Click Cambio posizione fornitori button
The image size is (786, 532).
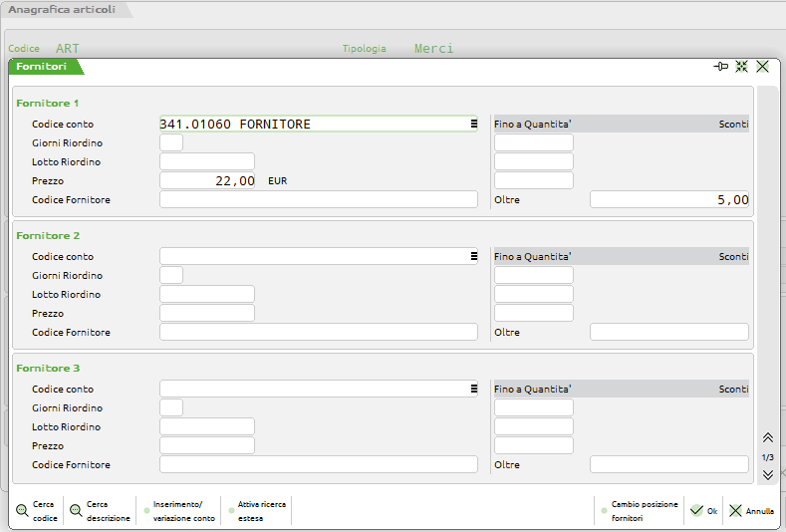pos(638,511)
